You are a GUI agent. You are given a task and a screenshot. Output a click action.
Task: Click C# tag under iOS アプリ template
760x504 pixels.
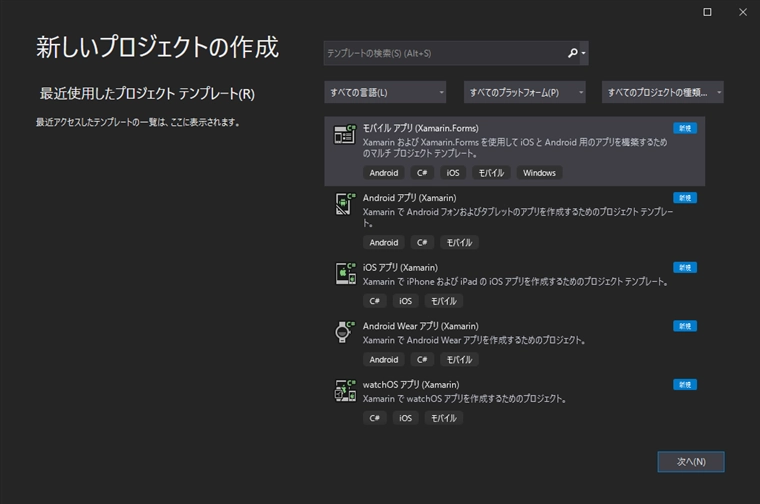(x=375, y=301)
